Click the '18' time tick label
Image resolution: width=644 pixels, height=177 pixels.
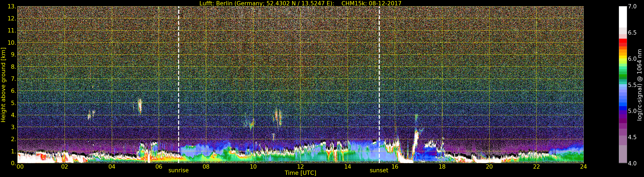[x=442, y=166]
